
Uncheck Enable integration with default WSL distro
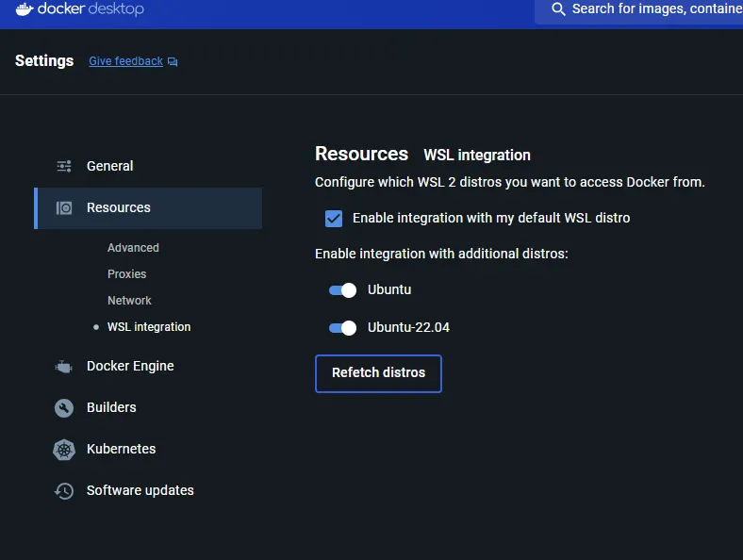(334, 219)
